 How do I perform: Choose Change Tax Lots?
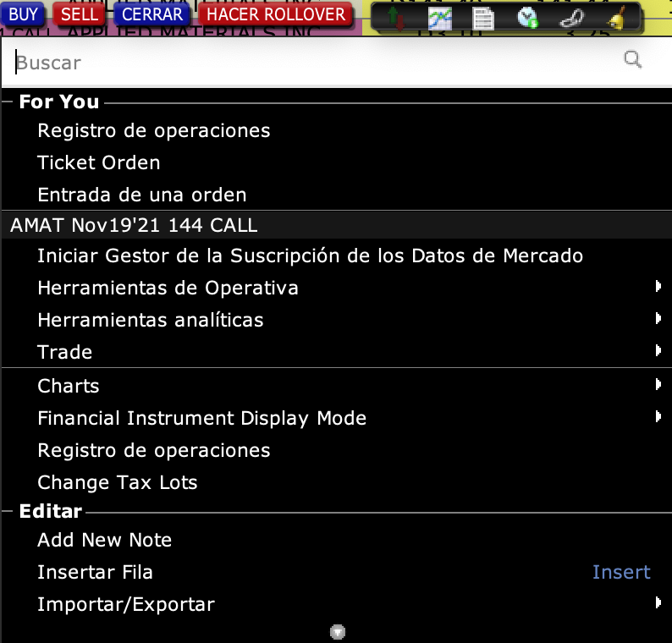click(337, 482)
